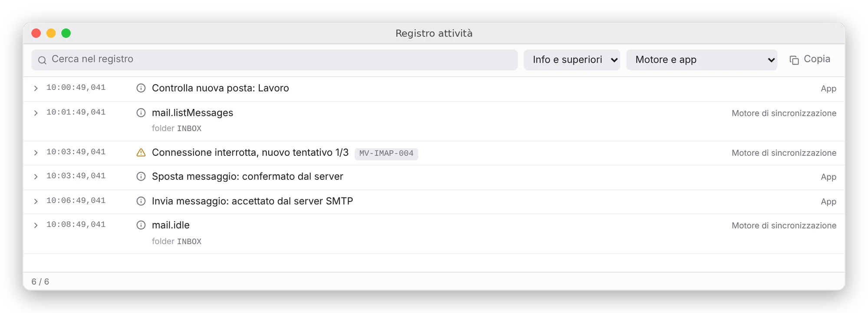Click the Copia button
Screen dimensions: 868x313
coord(810,59)
